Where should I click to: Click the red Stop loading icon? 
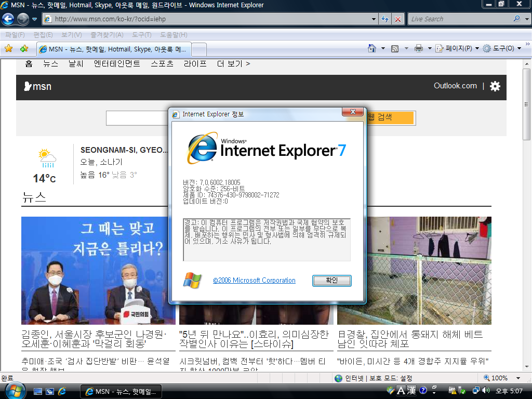coord(397,19)
